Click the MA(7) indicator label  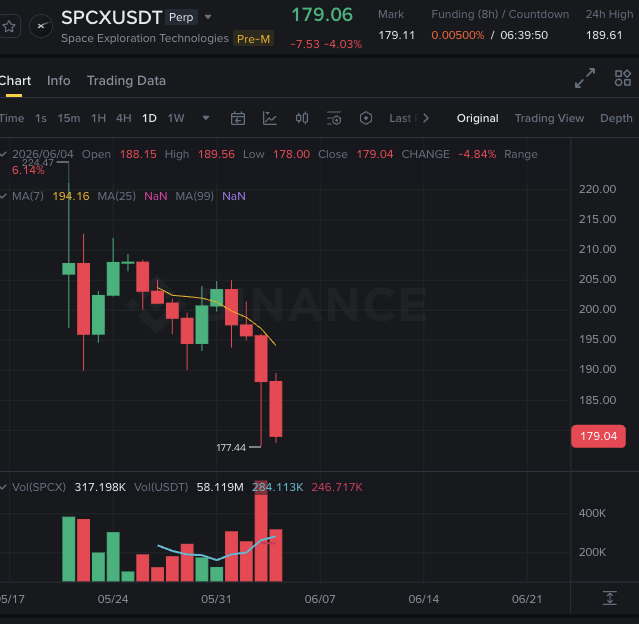(x=28, y=196)
